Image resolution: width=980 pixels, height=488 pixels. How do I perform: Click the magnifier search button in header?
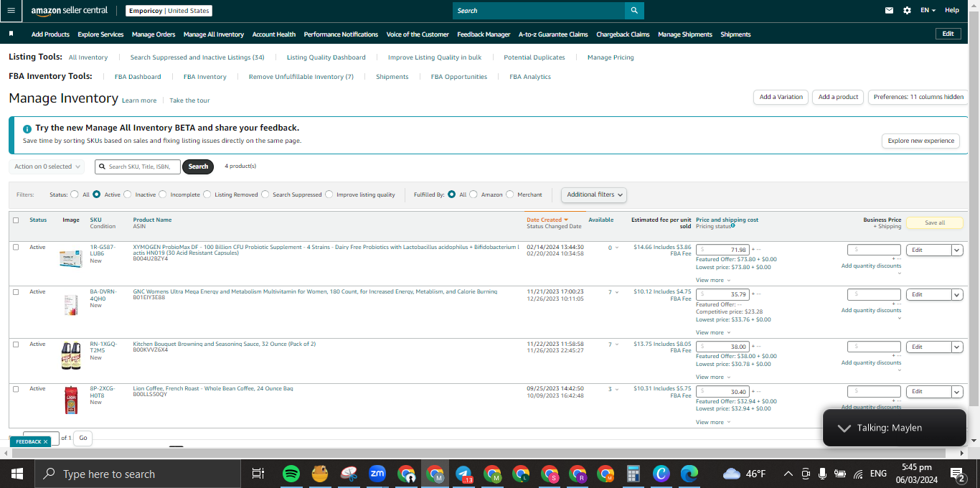(634, 11)
